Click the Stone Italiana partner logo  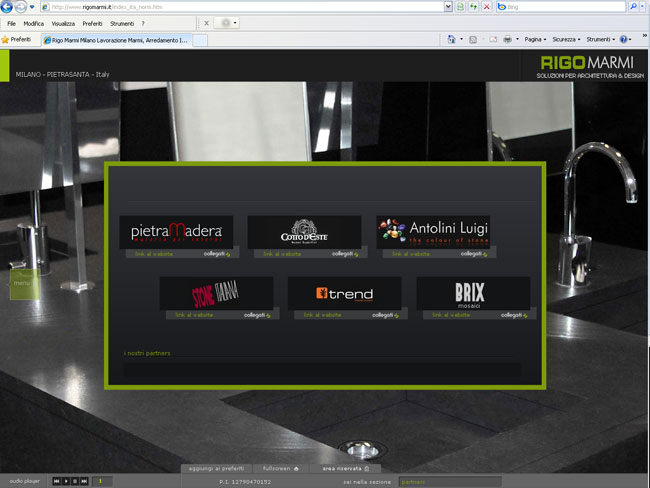coord(216,294)
